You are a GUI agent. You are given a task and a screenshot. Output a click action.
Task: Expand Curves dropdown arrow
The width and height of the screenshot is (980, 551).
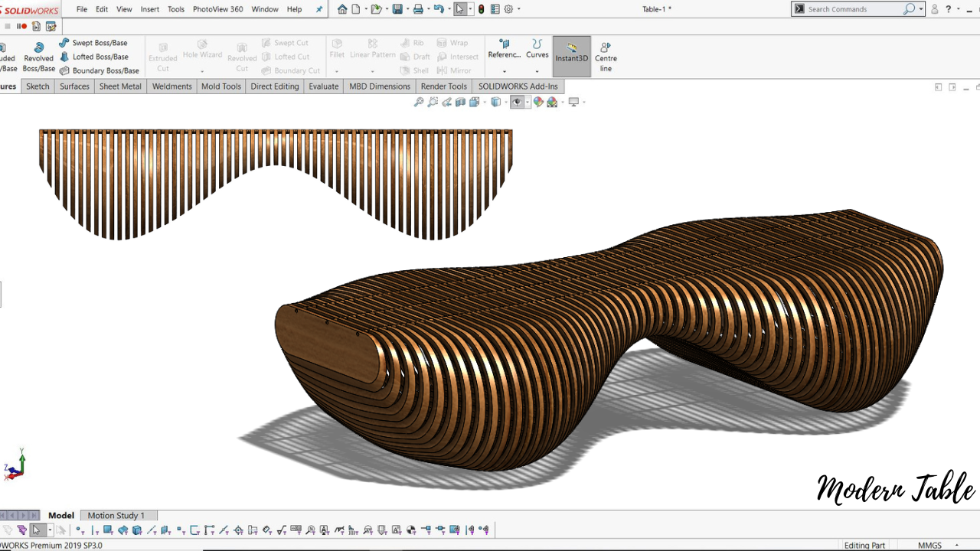(537, 71)
